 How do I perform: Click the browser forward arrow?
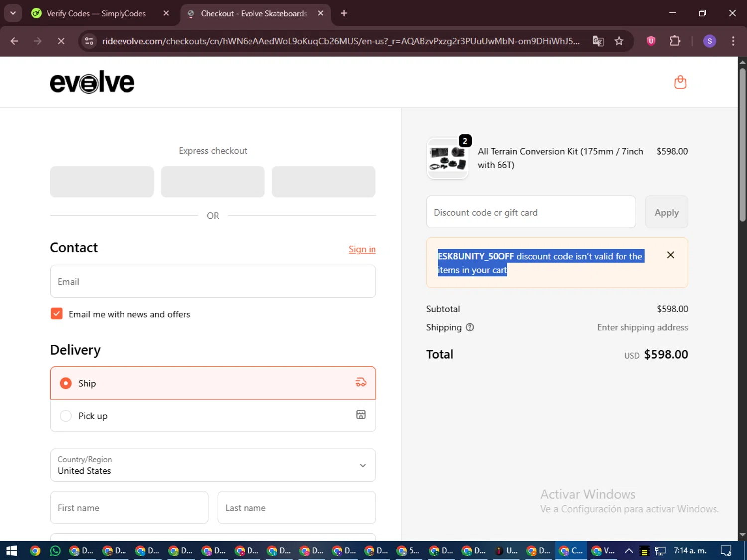[38, 41]
